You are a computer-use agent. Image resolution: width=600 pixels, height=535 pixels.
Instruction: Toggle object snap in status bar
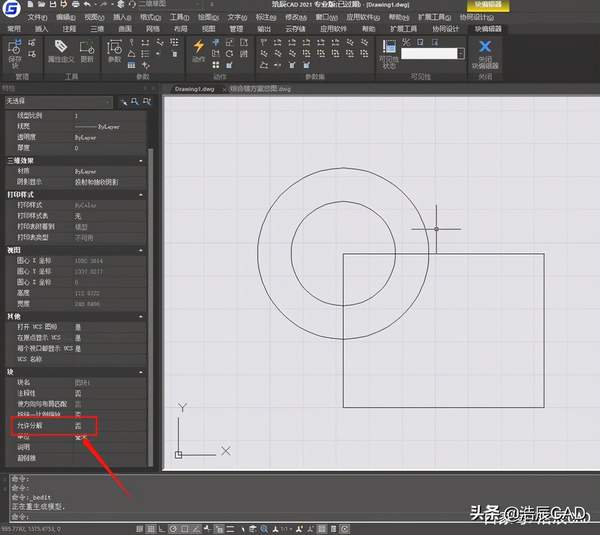184,529
